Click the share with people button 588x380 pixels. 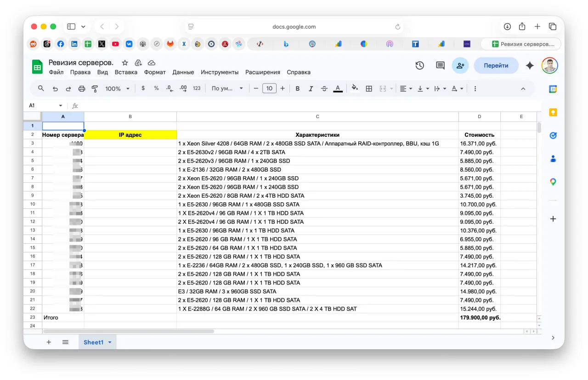(x=460, y=66)
